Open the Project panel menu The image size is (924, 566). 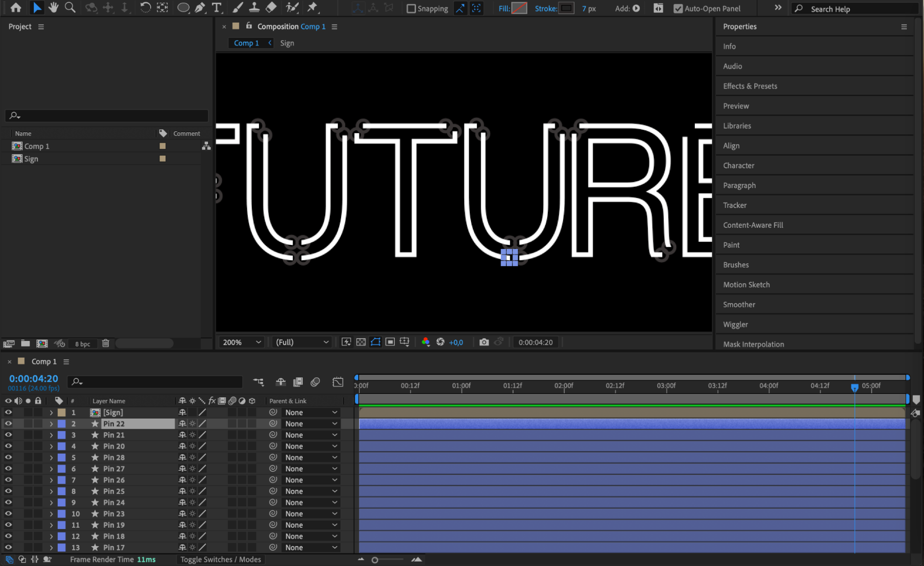click(41, 27)
